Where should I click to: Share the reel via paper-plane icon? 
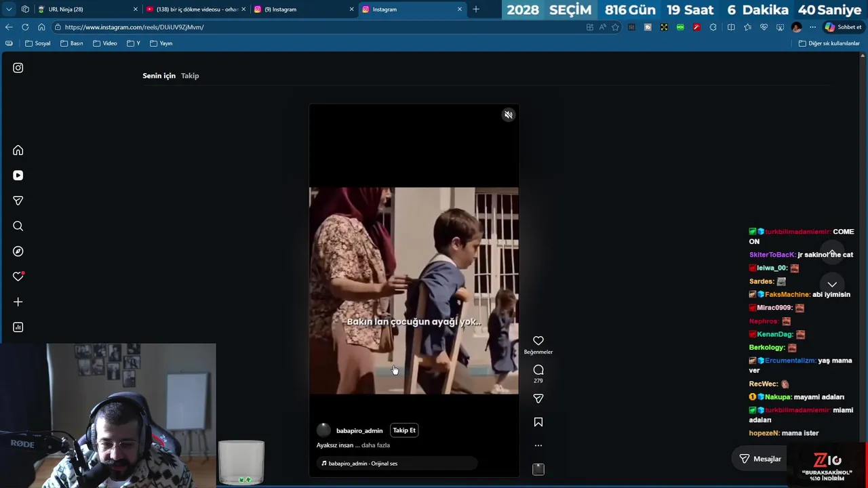(538, 399)
